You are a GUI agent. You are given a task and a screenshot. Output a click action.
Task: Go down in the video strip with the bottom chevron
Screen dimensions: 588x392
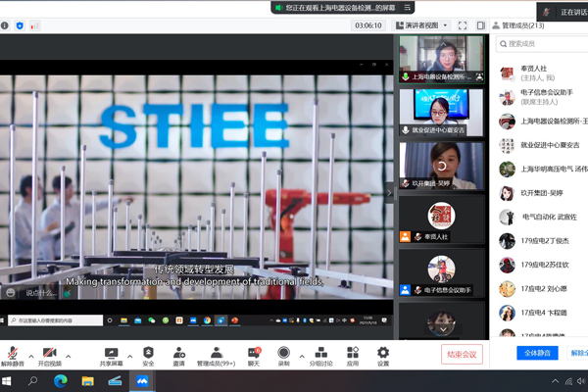[x=443, y=329]
